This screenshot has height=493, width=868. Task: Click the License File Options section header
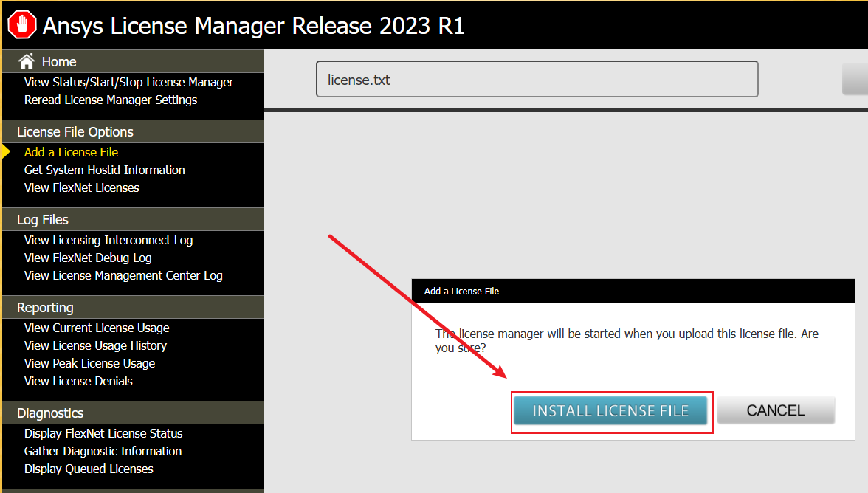tap(134, 131)
